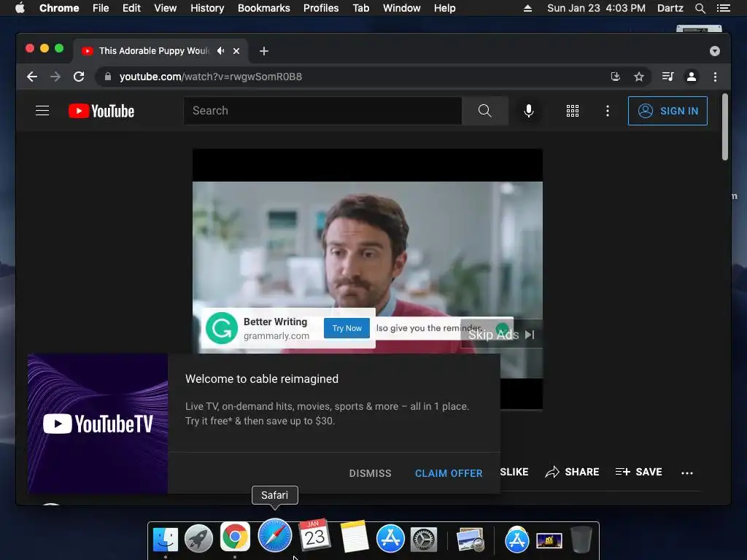The height and width of the screenshot is (560, 747).
Task: Go forward with Chrome's forward arrow
Action: pos(55,77)
